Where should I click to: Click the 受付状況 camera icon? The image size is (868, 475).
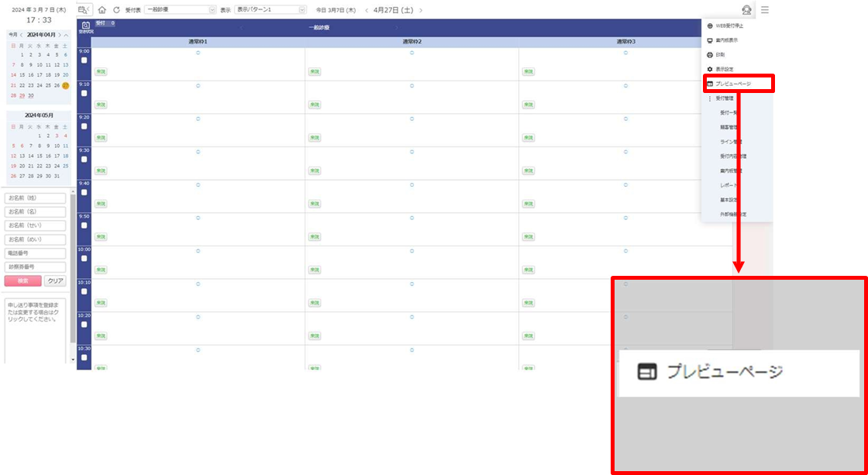click(84, 26)
